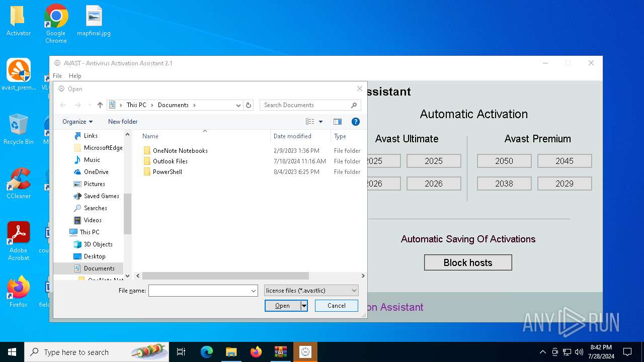Activate Avast Premium until 2029

565,184
